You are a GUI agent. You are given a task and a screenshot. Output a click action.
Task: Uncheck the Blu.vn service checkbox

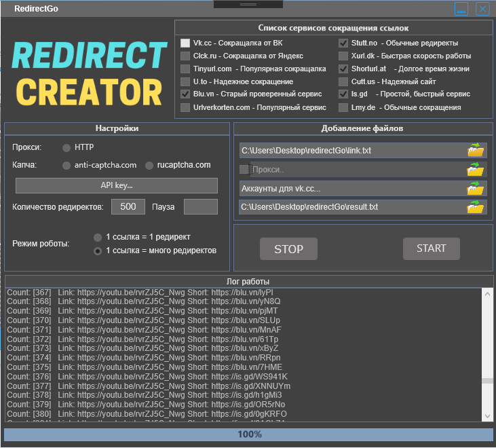coord(185,94)
